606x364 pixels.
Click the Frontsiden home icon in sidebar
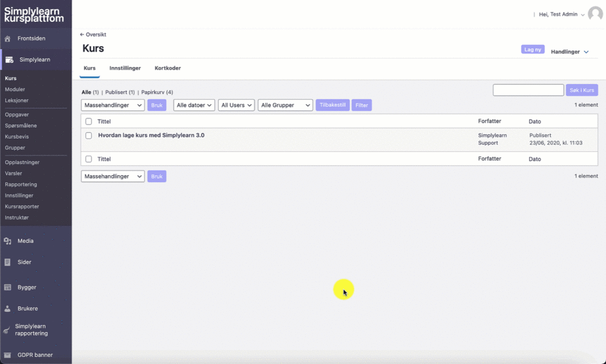[x=8, y=38]
